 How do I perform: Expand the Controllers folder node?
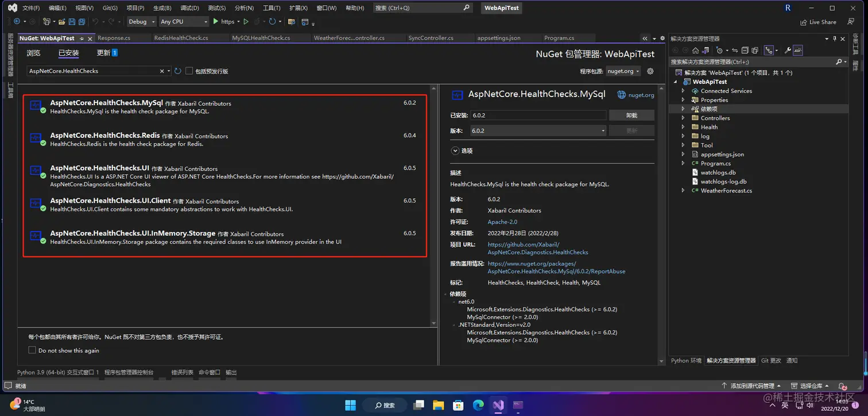coord(683,118)
